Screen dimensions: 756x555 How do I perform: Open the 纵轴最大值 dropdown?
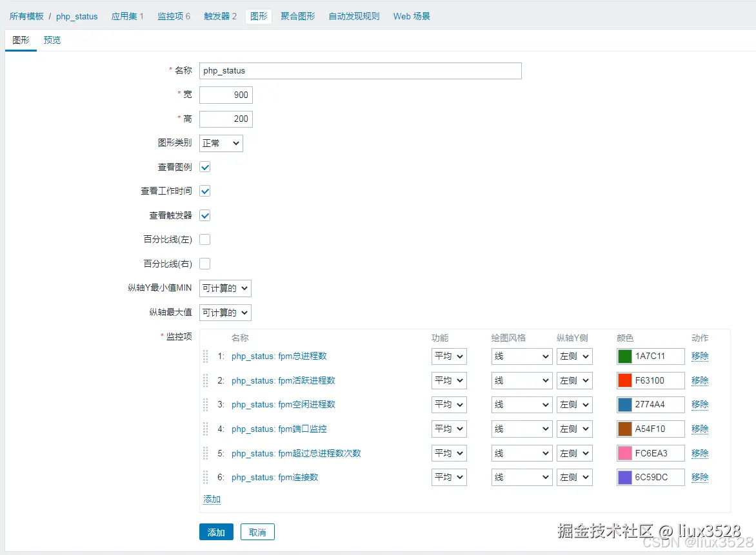coord(224,313)
